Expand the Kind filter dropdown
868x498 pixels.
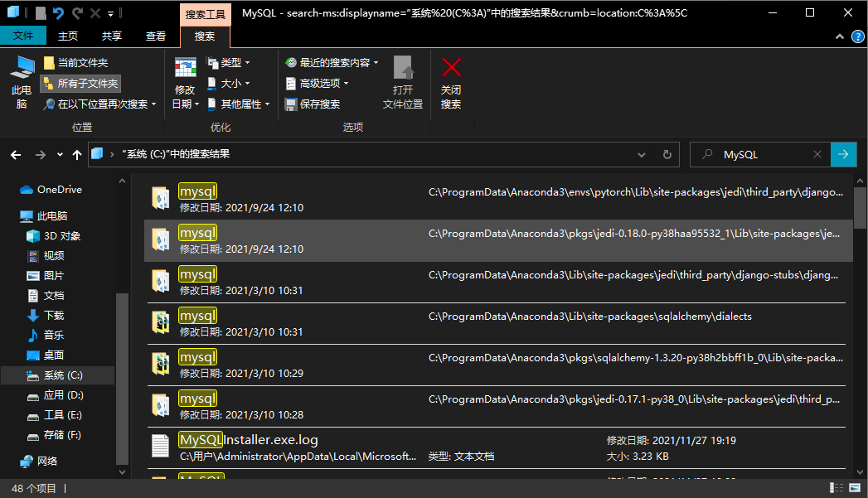(229, 62)
